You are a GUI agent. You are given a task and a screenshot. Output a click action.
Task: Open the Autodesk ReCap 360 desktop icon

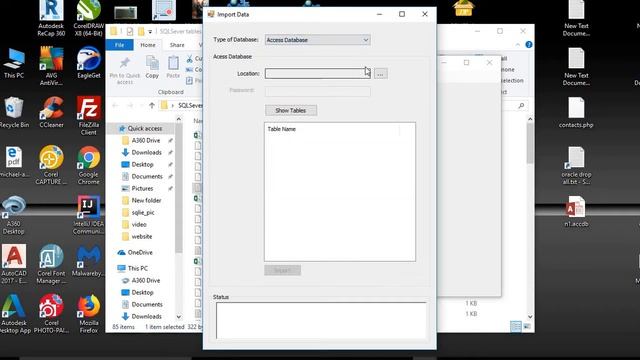click(51, 18)
